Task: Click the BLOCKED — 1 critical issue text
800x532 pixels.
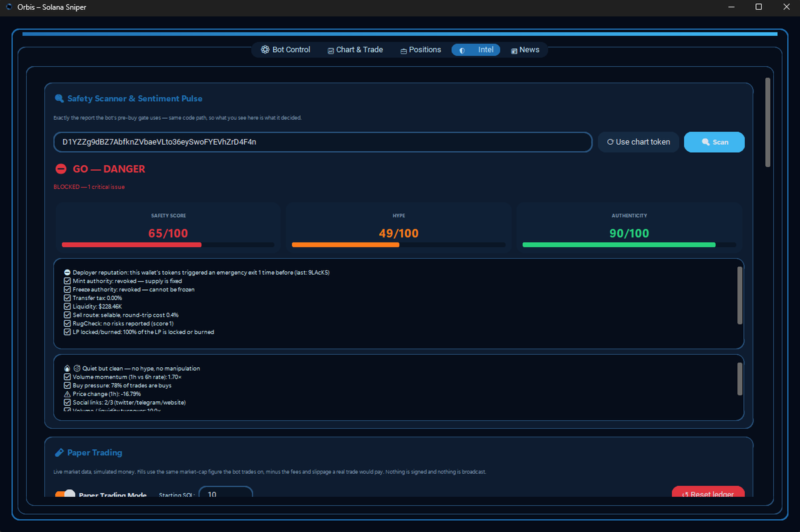Action: point(89,187)
